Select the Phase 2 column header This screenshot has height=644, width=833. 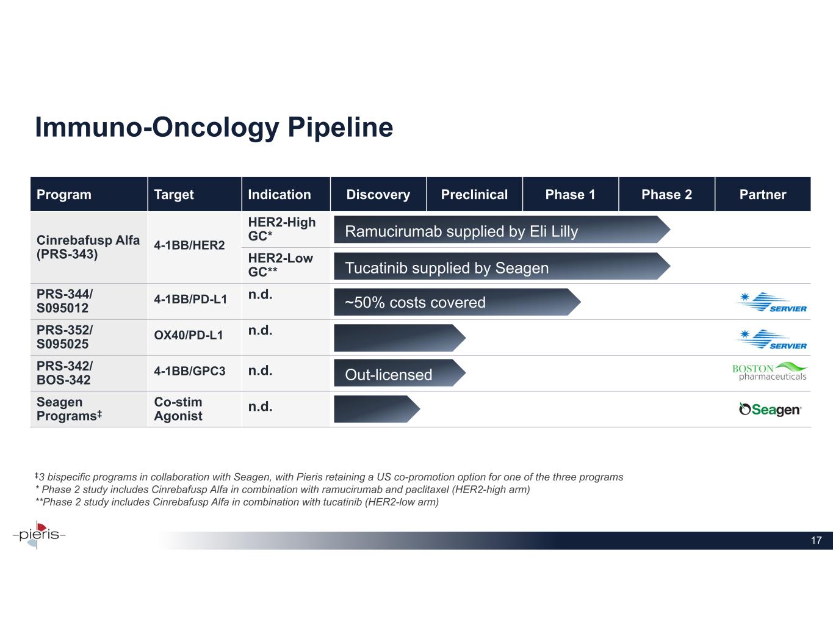(x=666, y=194)
